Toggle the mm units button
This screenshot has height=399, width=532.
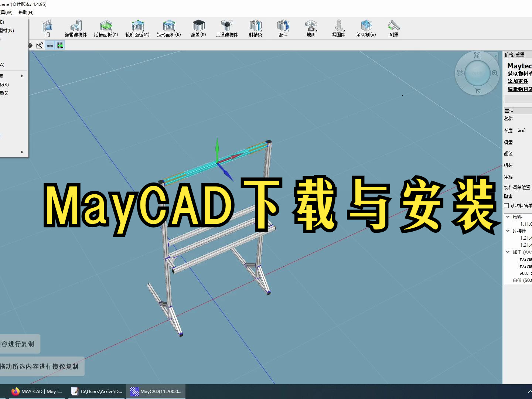[x=50, y=45]
